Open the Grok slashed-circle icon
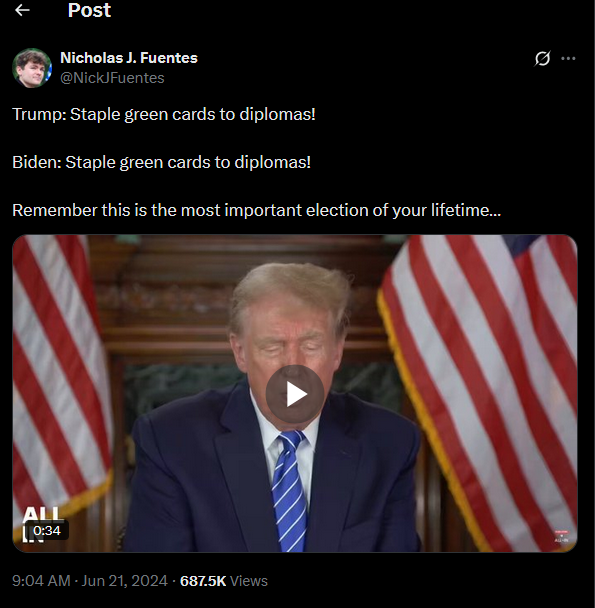The width and height of the screenshot is (595, 608). pos(542,59)
